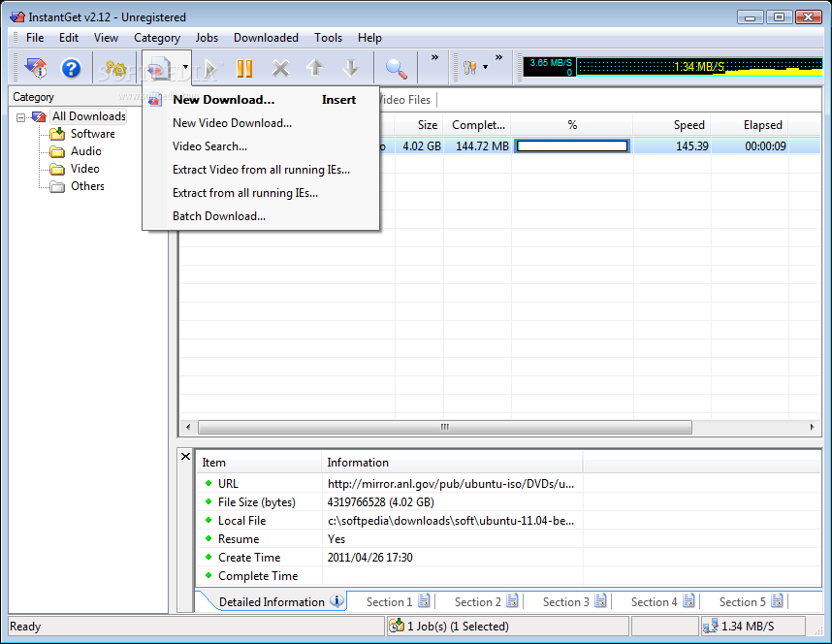
Task: Close the detail information panel with X
Action: pyautogui.click(x=185, y=456)
